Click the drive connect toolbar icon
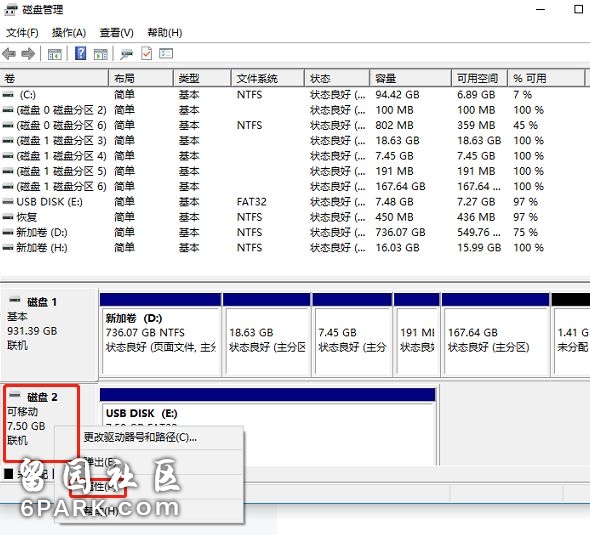The image size is (590, 535). click(x=126, y=55)
